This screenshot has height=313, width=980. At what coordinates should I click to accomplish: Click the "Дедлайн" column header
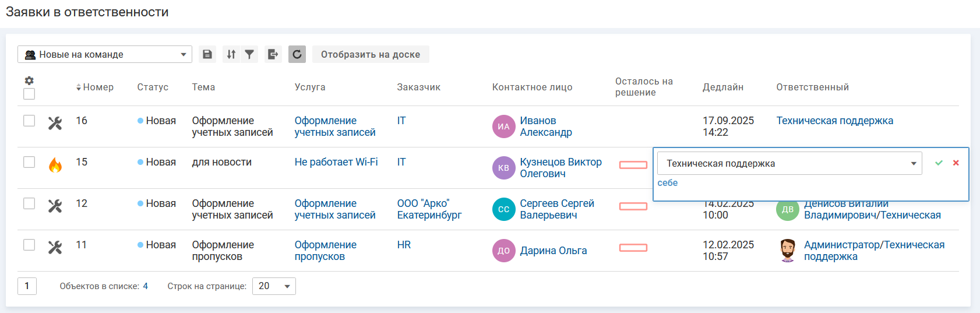722,87
